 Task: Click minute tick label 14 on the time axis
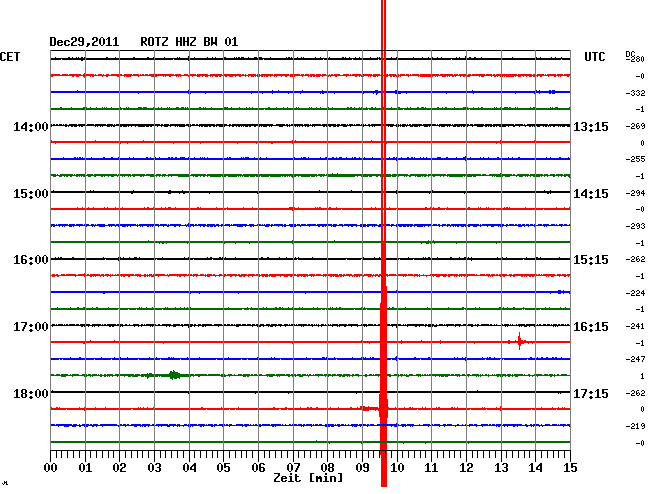pos(535,468)
